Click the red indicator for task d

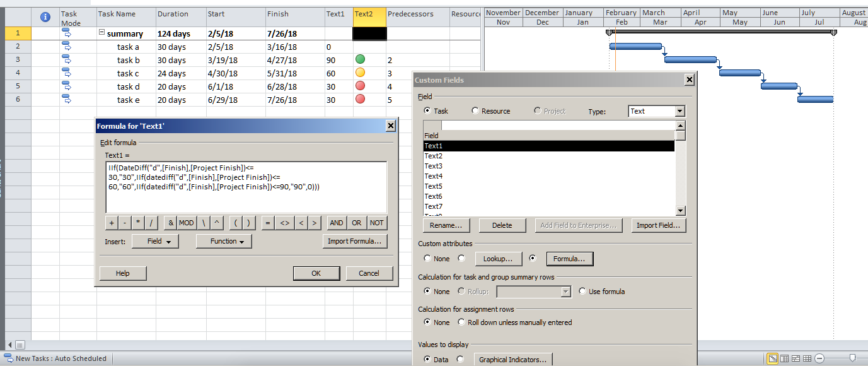click(360, 86)
